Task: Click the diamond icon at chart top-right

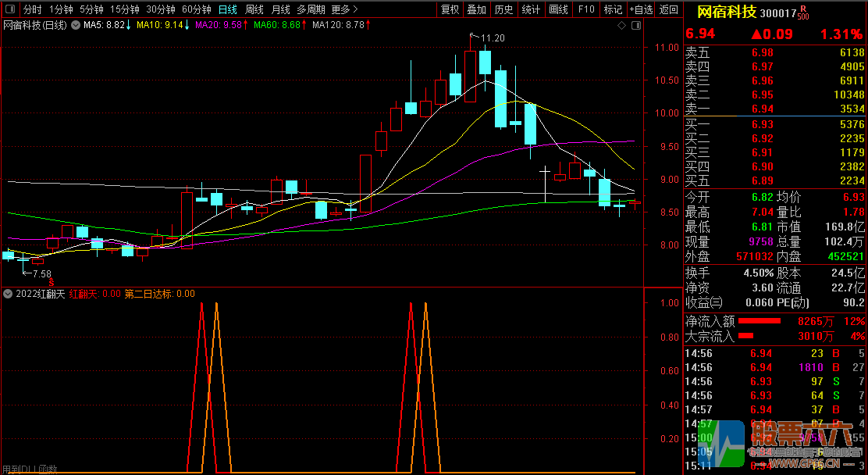Action: (621, 26)
